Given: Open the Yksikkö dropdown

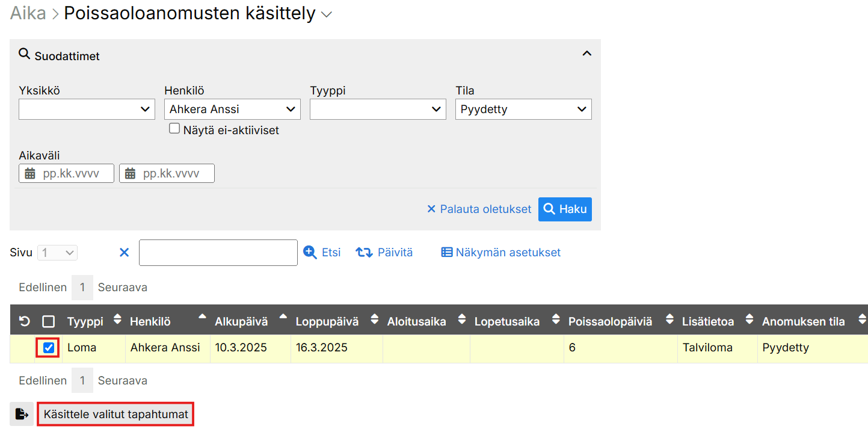Looking at the screenshot, I should (x=87, y=110).
